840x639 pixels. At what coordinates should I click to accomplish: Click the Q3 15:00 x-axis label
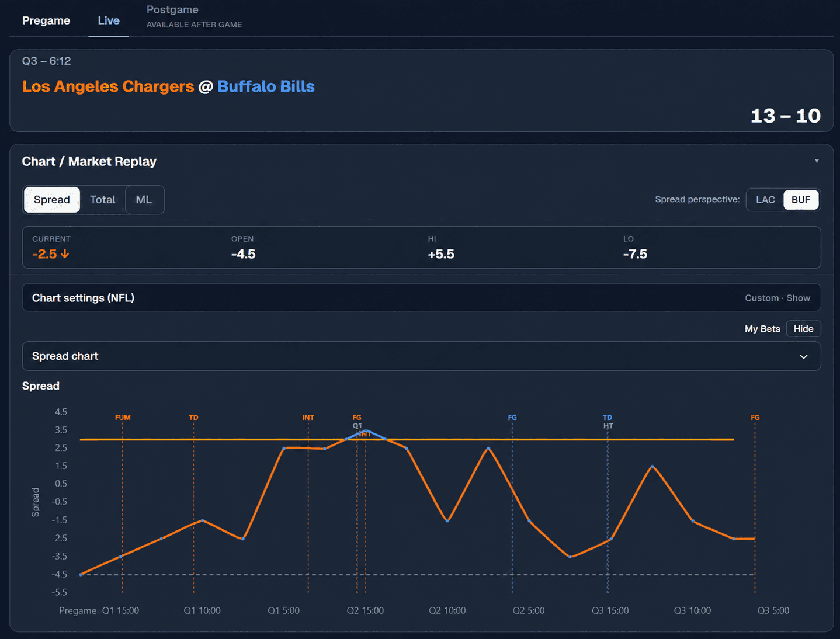[610, 610]
